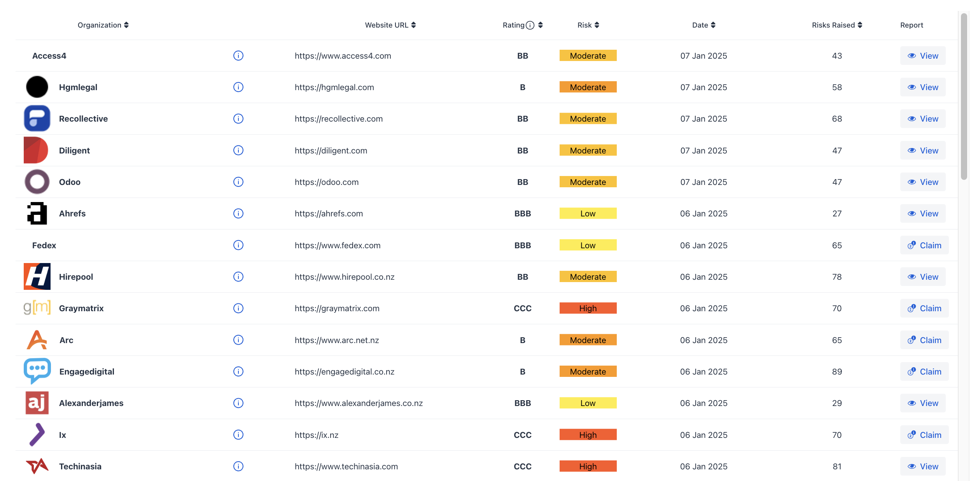Image resolution: width=980 pixels, height=481 pixels.
Task: Open info icon for Techinasia row
Action: [x=238, y=466]
